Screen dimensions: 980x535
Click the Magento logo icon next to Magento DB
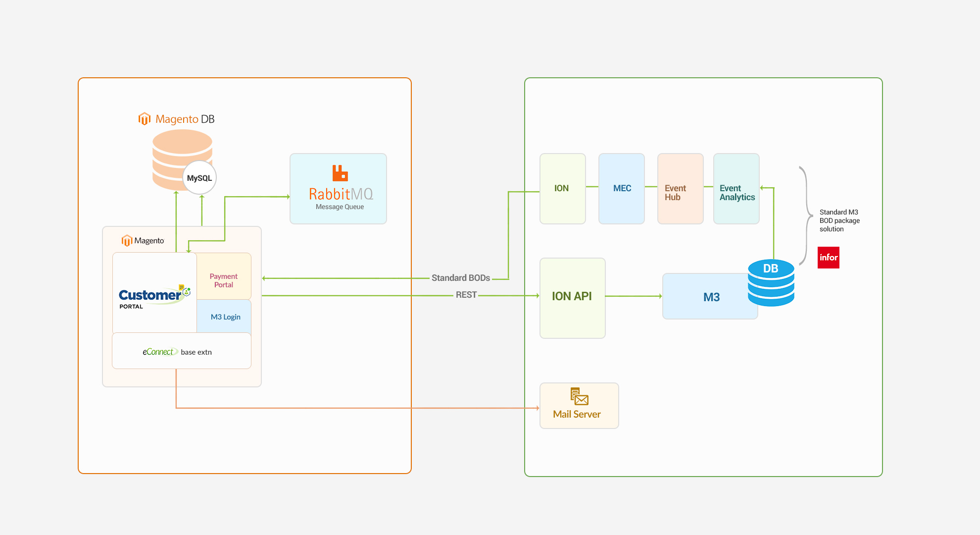[x=144, y=118]
